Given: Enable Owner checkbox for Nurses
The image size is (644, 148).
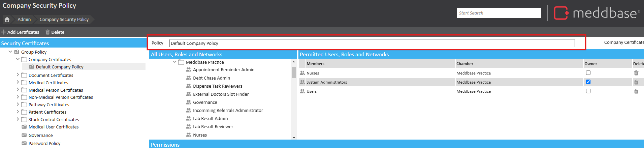Looking at the screenshot, I should (588, 73).
